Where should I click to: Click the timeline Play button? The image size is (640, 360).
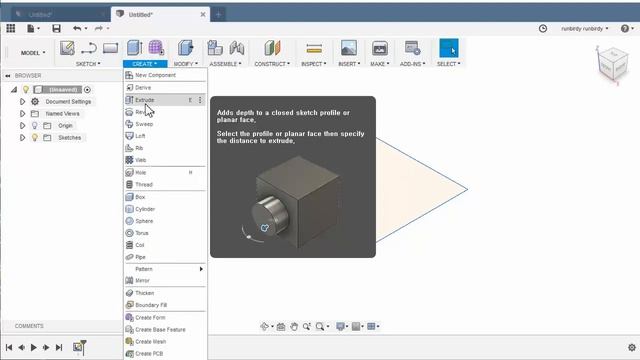tap(34, 347)
